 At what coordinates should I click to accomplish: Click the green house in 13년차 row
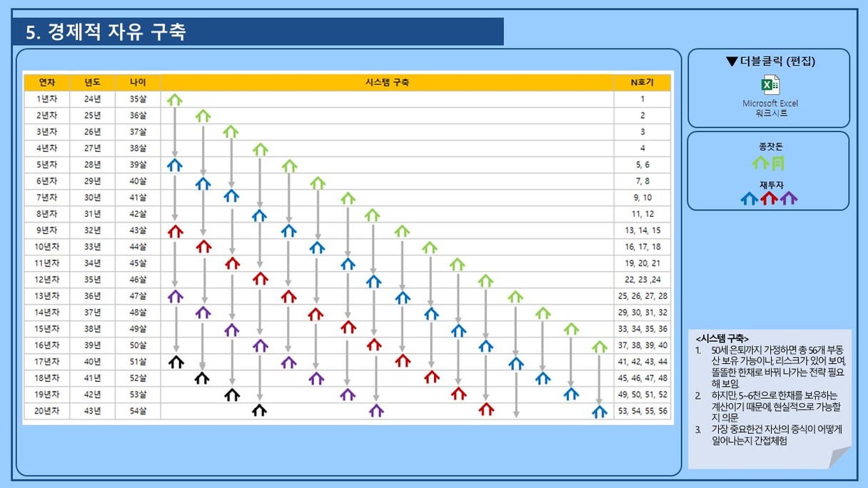[515, 297]
